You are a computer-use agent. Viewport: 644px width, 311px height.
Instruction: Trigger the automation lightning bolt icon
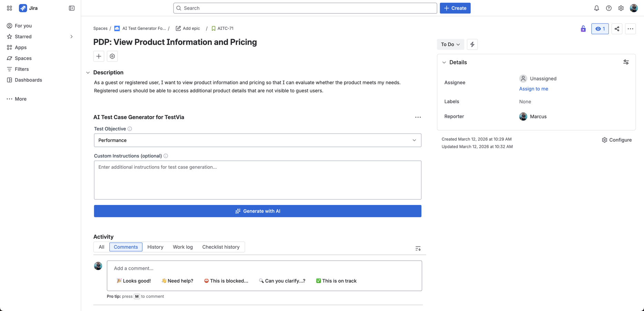[x=472, y=44]
